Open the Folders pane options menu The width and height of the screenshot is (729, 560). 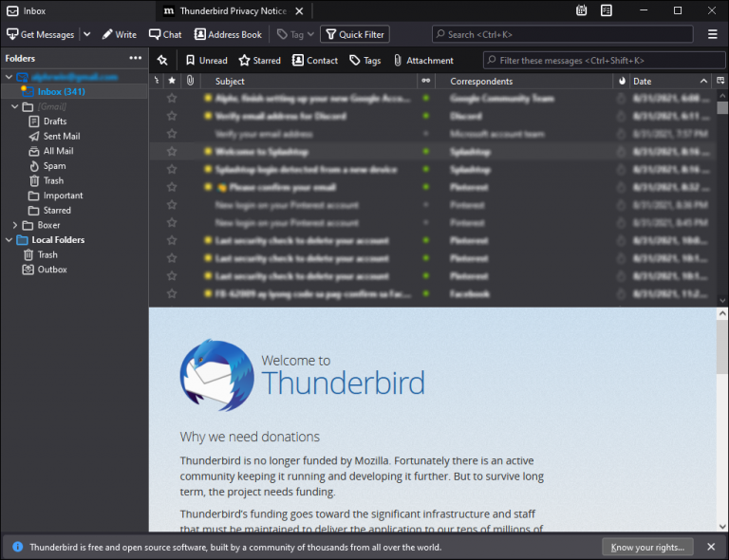(136, 58)
